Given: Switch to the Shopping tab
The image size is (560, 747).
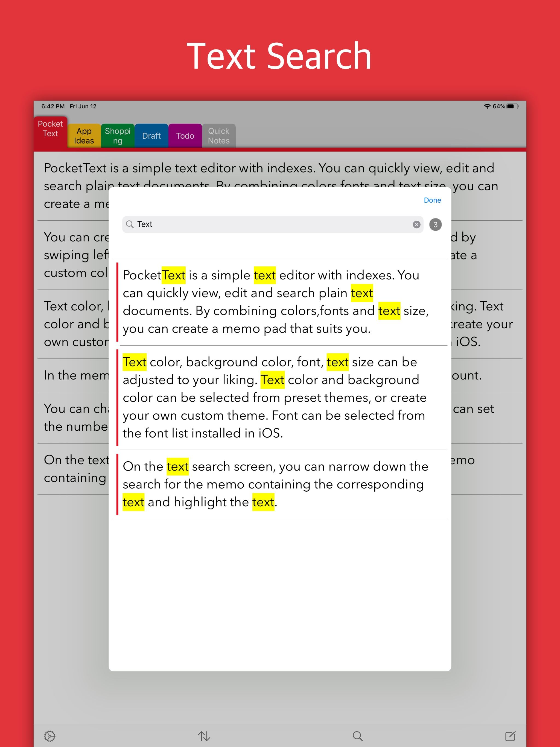Looking at the screenshot, I should [118, 136].
